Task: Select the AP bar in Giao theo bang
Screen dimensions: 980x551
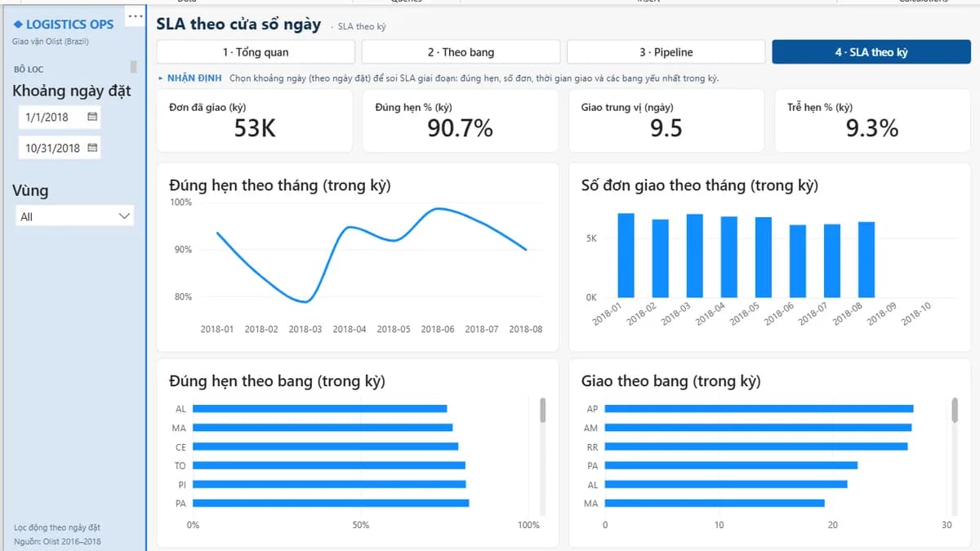Action: point(759,408)
